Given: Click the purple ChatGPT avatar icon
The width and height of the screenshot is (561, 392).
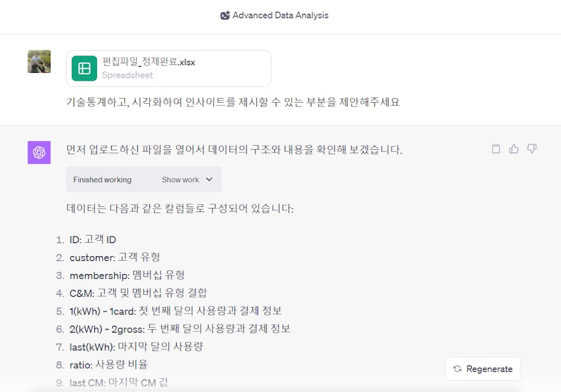Looking at the screenshot, I should point(39,153).
